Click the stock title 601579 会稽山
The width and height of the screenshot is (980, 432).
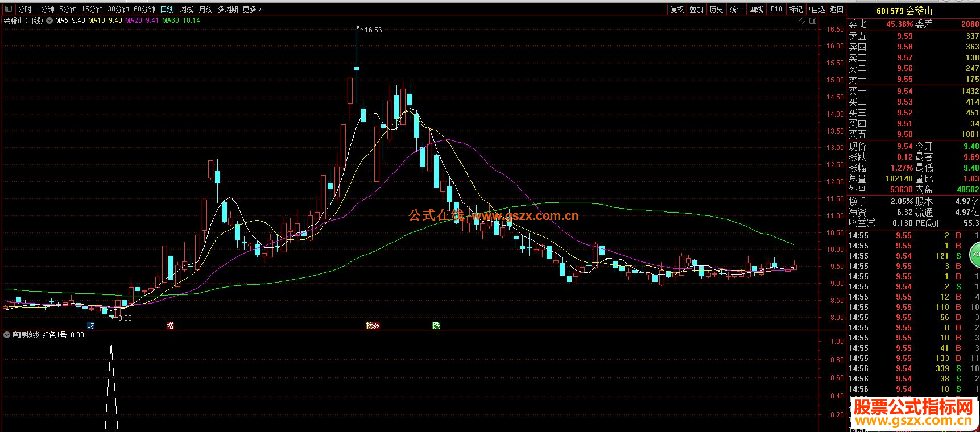[904, 11]
